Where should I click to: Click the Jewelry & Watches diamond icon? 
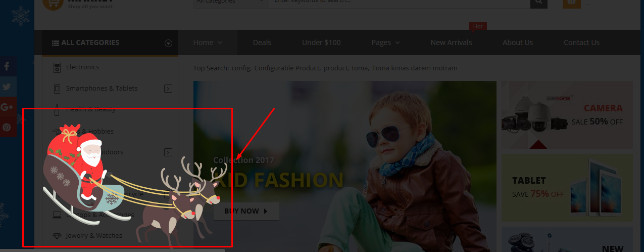click(57, 236)
